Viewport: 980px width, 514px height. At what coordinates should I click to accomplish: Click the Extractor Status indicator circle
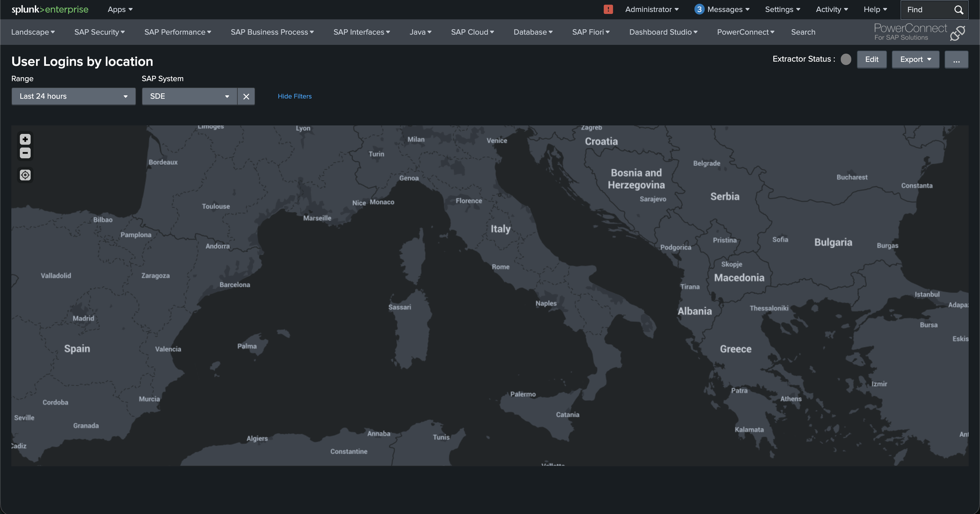[846, 59]
